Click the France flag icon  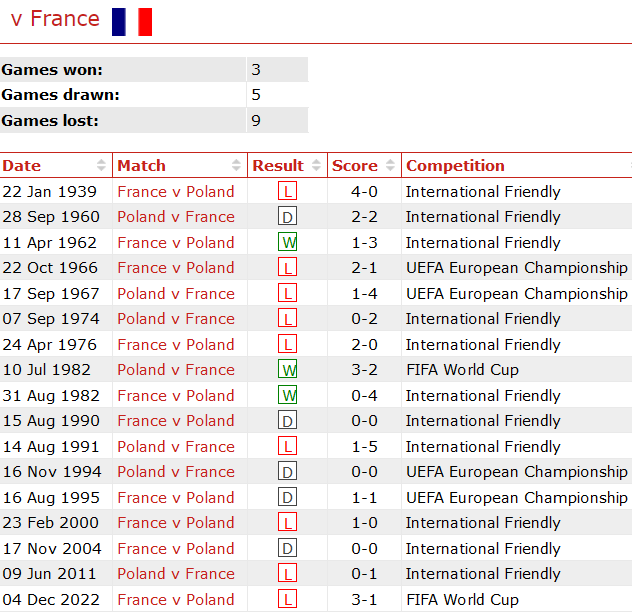131,21
